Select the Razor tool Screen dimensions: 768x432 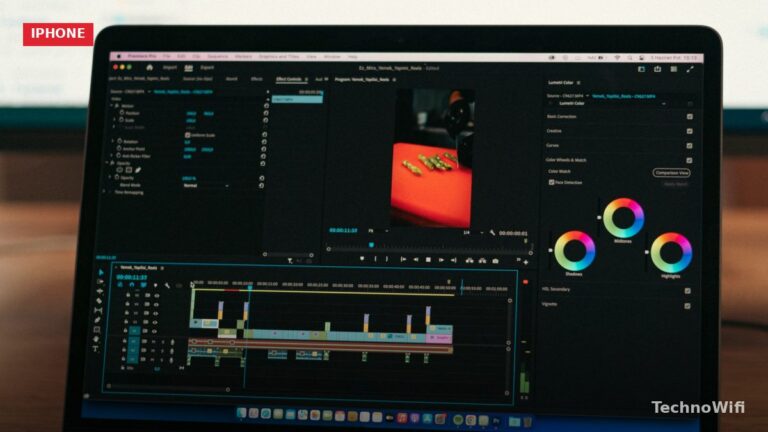[99, 301]
